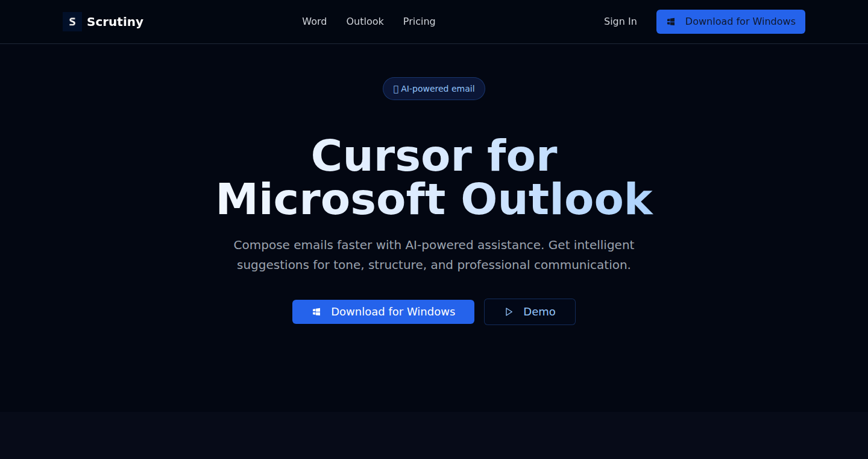Click Windows logo in header download button
Screen dimensions: 868x459
click(x=671, y=22)
